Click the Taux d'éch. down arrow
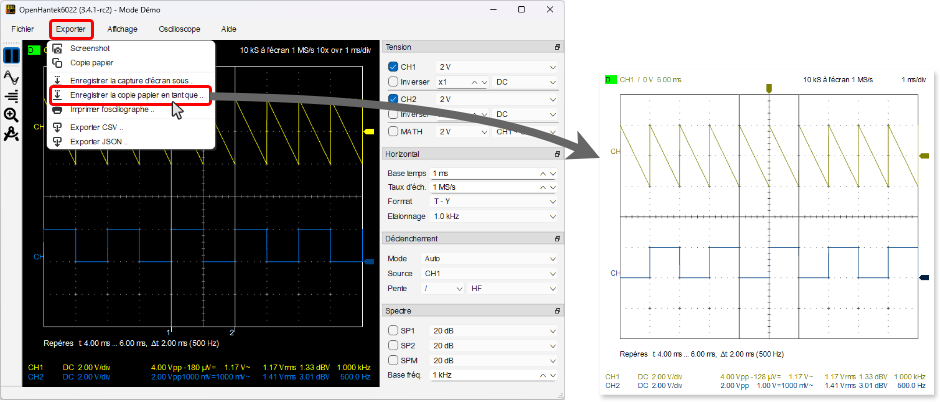 click(x=553, y=188)
